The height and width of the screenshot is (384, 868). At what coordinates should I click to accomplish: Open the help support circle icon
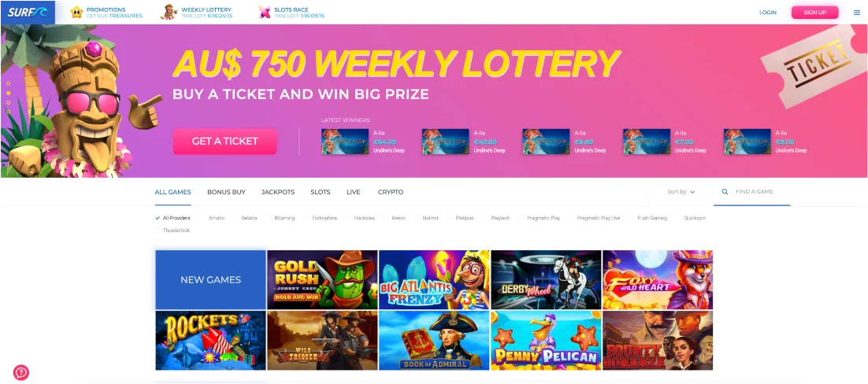(21, 372)
